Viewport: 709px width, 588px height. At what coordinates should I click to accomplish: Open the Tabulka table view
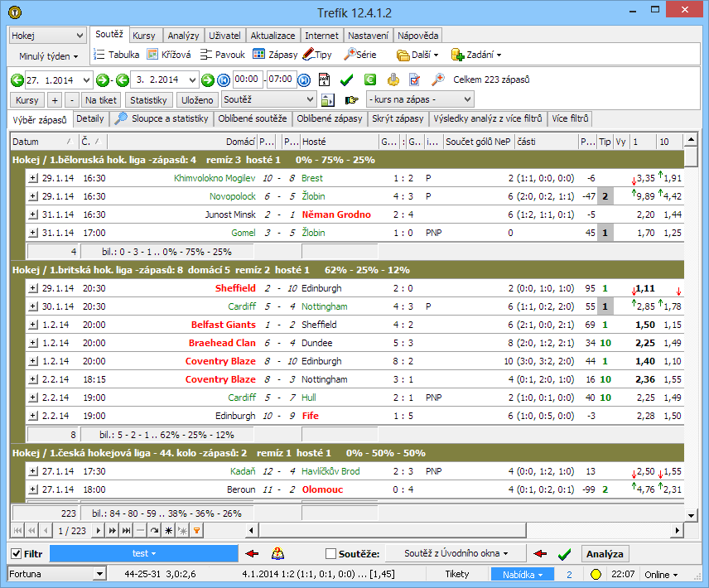(116, 55)
